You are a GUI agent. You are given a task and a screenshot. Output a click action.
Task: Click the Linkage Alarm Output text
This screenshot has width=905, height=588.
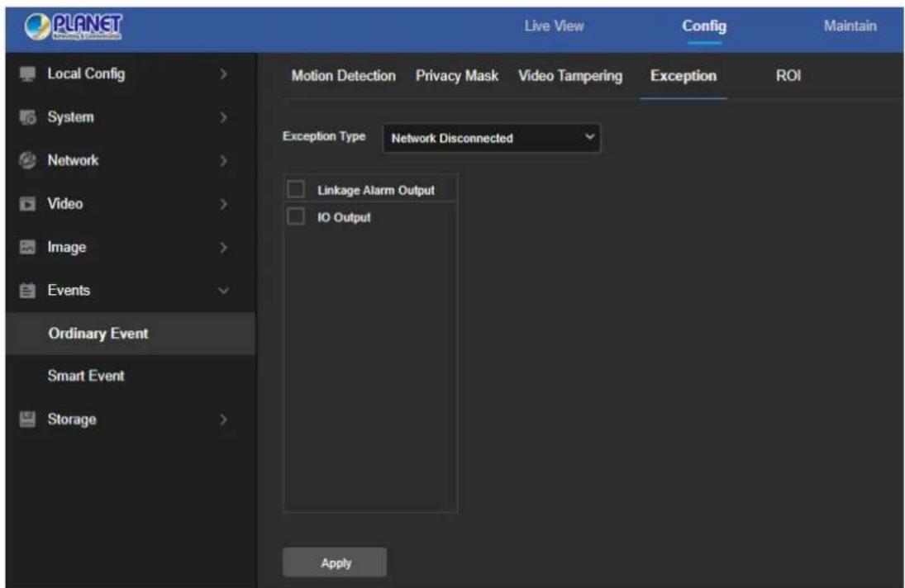376,190
